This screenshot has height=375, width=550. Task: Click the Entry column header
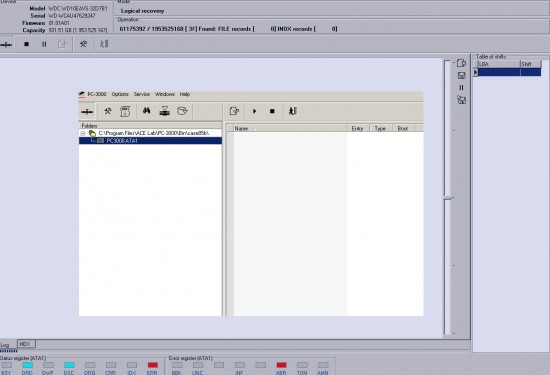click(x=357, y=128)
